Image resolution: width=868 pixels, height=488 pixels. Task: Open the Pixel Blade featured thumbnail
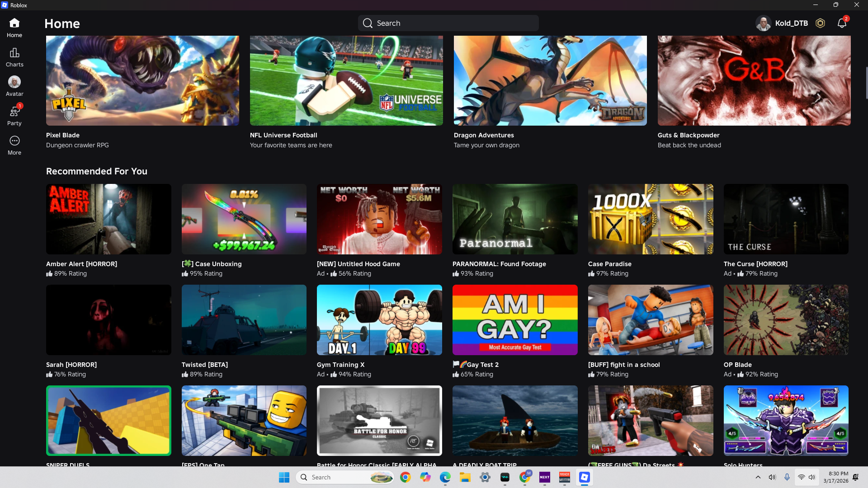142,80
